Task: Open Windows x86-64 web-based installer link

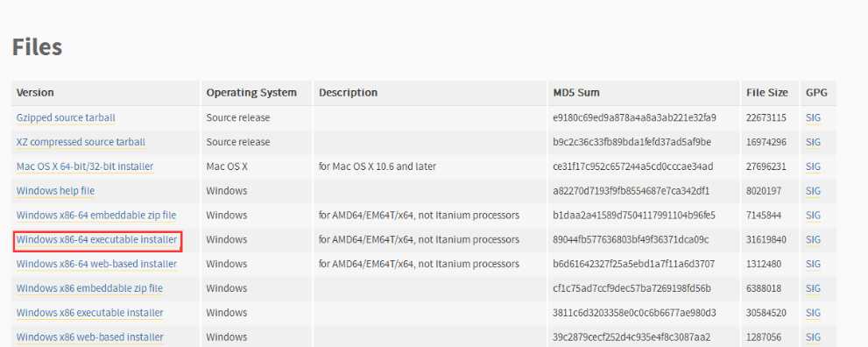Action: (97, 264)
